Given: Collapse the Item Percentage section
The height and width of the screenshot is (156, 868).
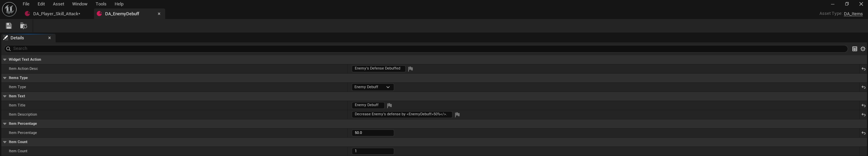Looking at the screenshot, I should 5,124.
